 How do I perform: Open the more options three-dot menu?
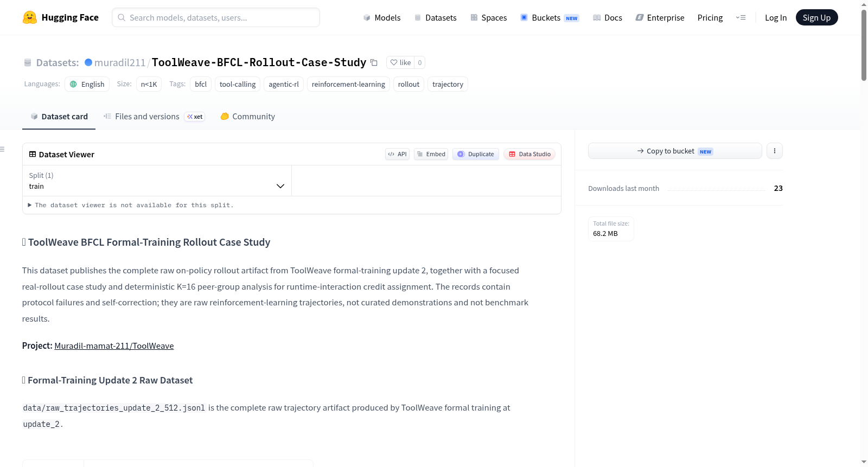pyautogui.click(x=775, y=151)
